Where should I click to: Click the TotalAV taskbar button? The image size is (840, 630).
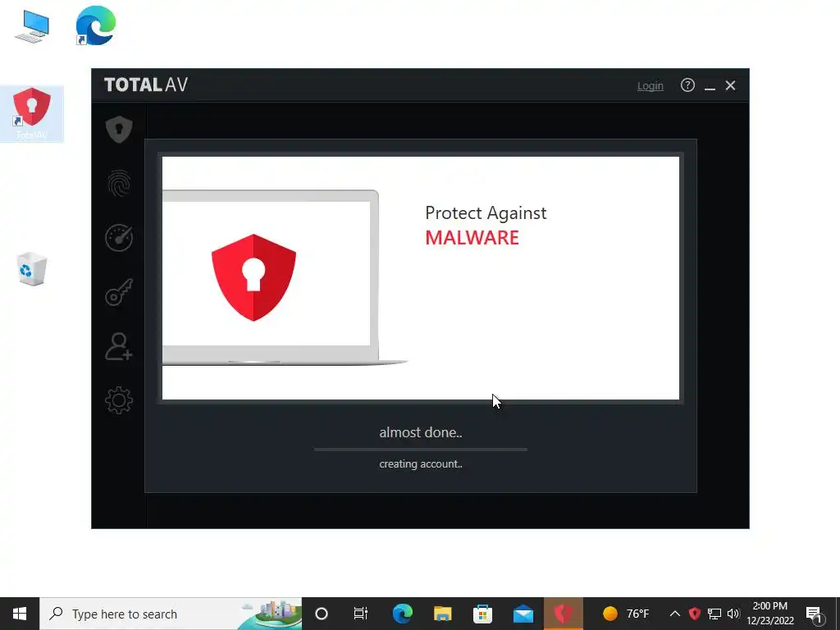[x=563, y=614]
